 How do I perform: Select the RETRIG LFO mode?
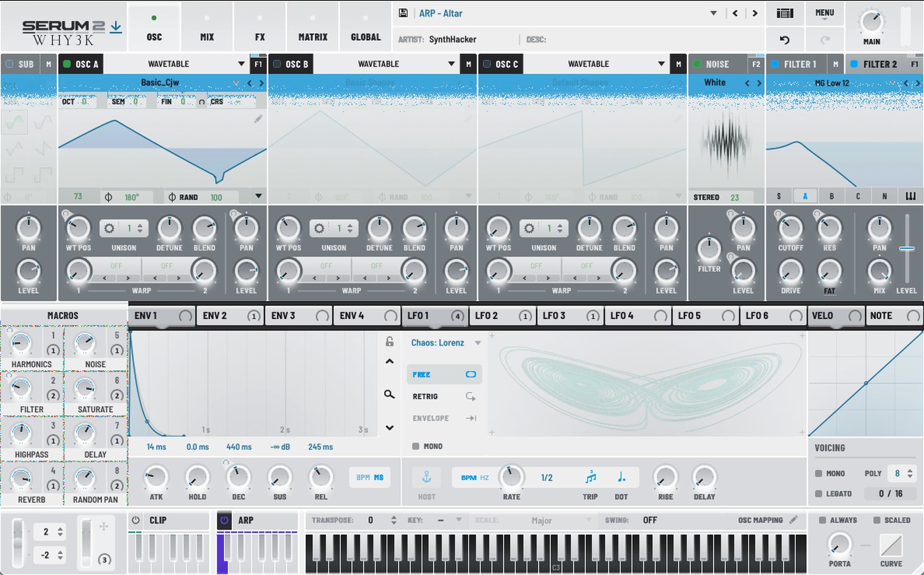click(x=444, y=396)
